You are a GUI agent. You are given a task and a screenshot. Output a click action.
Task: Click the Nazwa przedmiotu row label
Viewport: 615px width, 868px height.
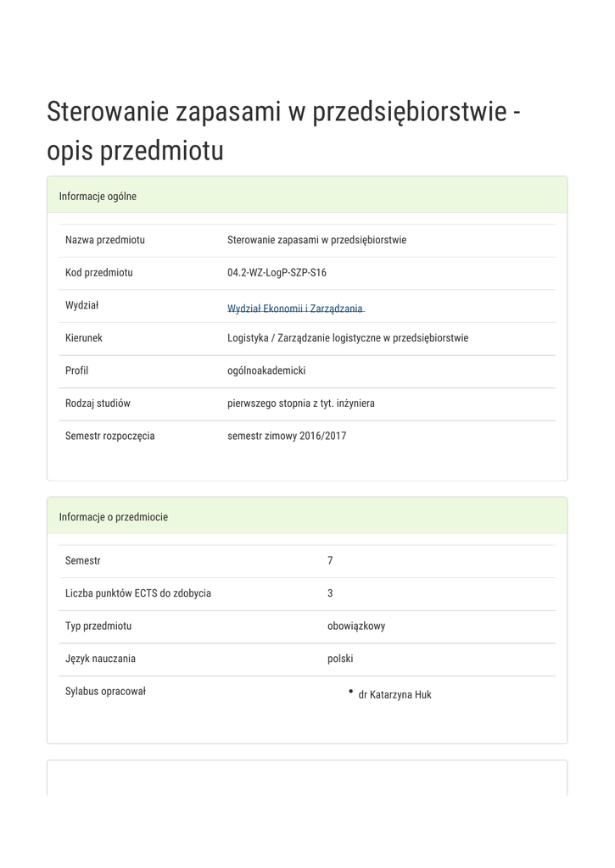(105, 240)
